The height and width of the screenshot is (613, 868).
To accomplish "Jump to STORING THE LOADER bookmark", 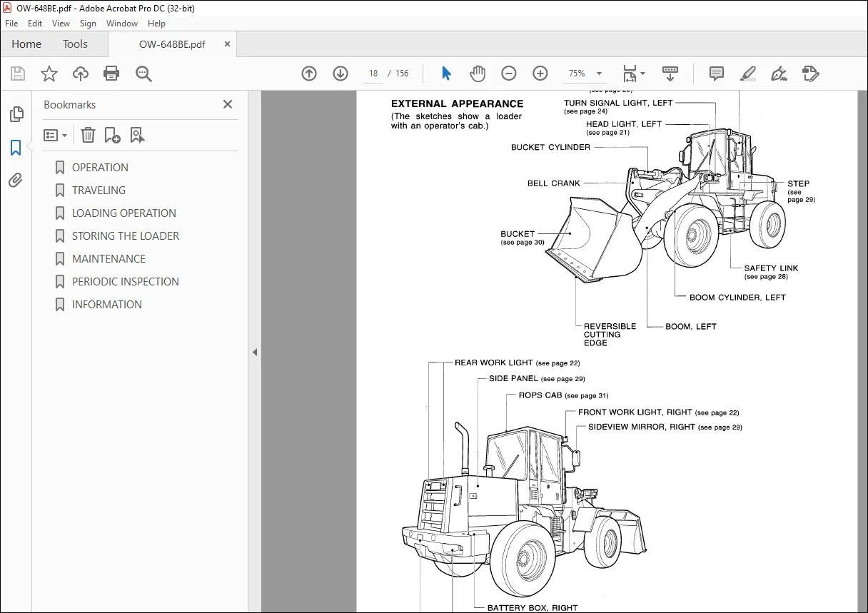I will [126, 235].
